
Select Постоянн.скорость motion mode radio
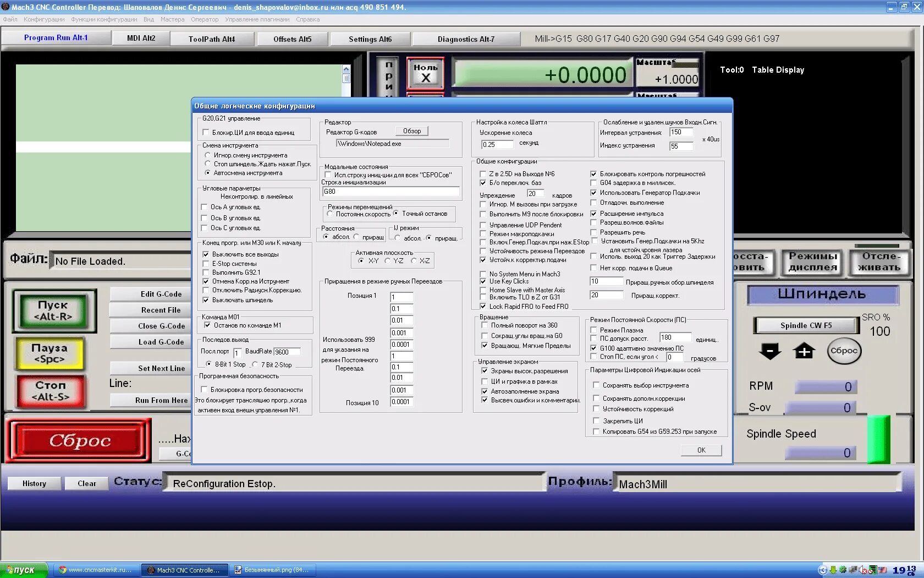tap(330, 214)
